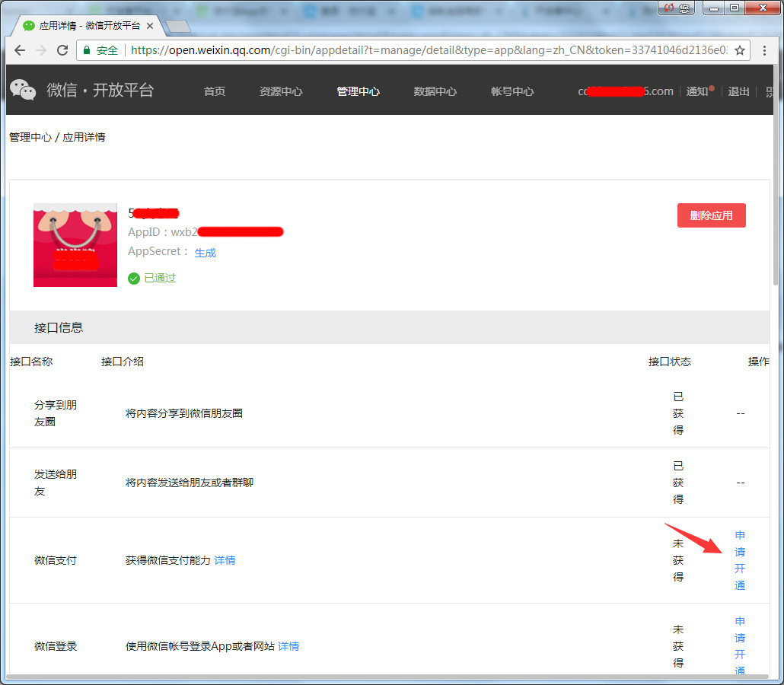The height and width of the screenshot is (685, 784).
Task: Click the app's red bag thumbnail
Action: click(x=75, y=245)
